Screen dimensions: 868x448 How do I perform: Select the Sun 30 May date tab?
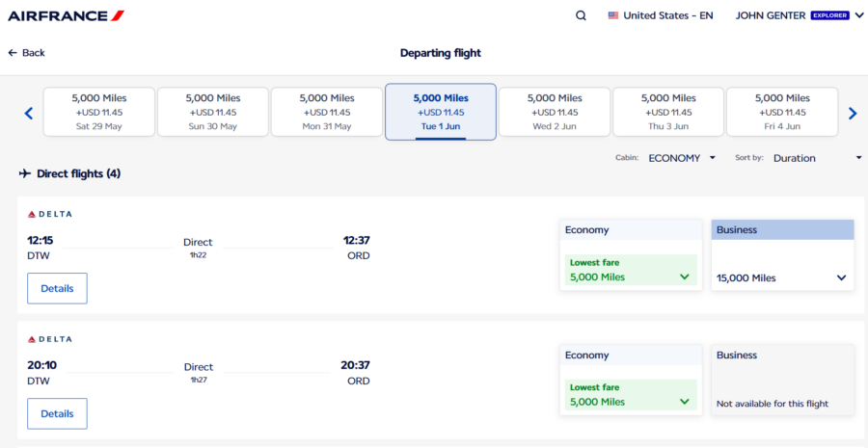[x=213, y=112]
